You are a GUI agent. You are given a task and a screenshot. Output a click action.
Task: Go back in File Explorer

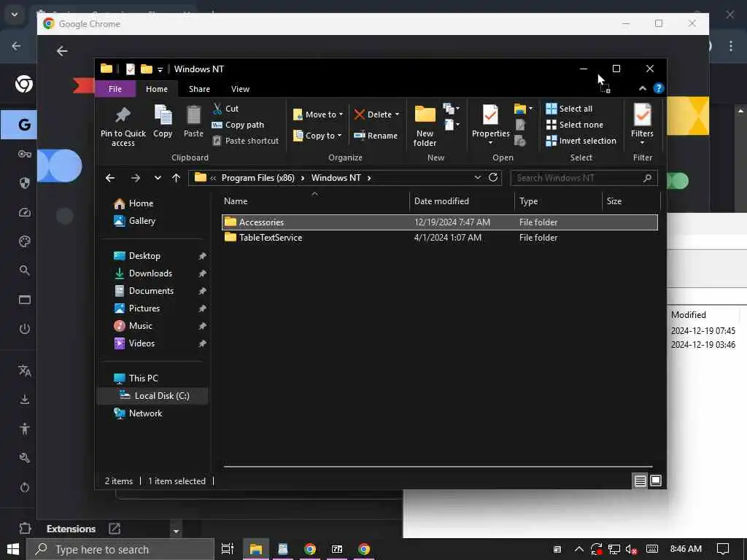[x=110, y=178]
